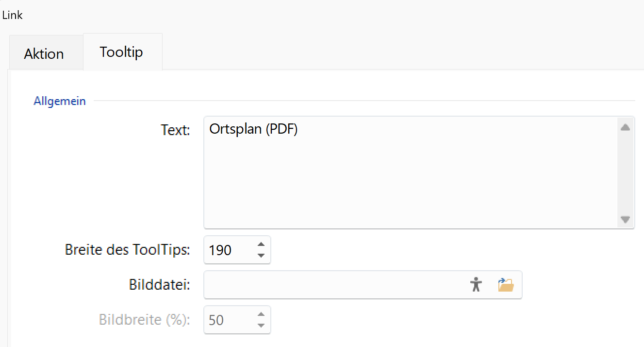Increase Breite des ToolTips value
Screen dimensions: 644x347
pyautogui.click(x=261, y=244)
